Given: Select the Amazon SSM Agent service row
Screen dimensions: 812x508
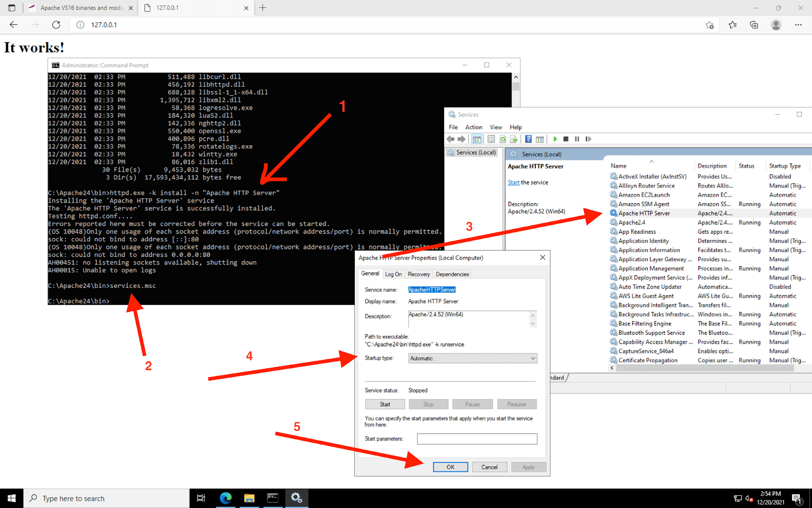Looking at the screenshot, I should click(709, 204).
